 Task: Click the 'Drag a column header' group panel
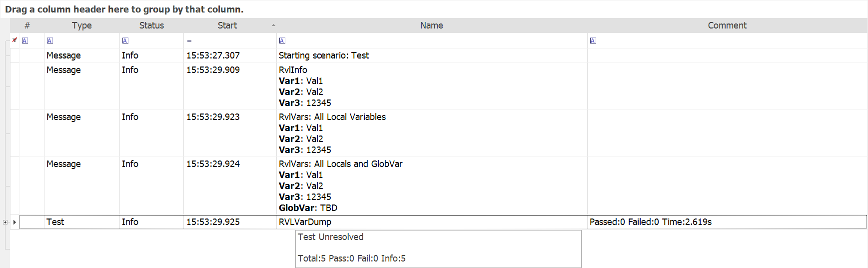click(124, 9)
